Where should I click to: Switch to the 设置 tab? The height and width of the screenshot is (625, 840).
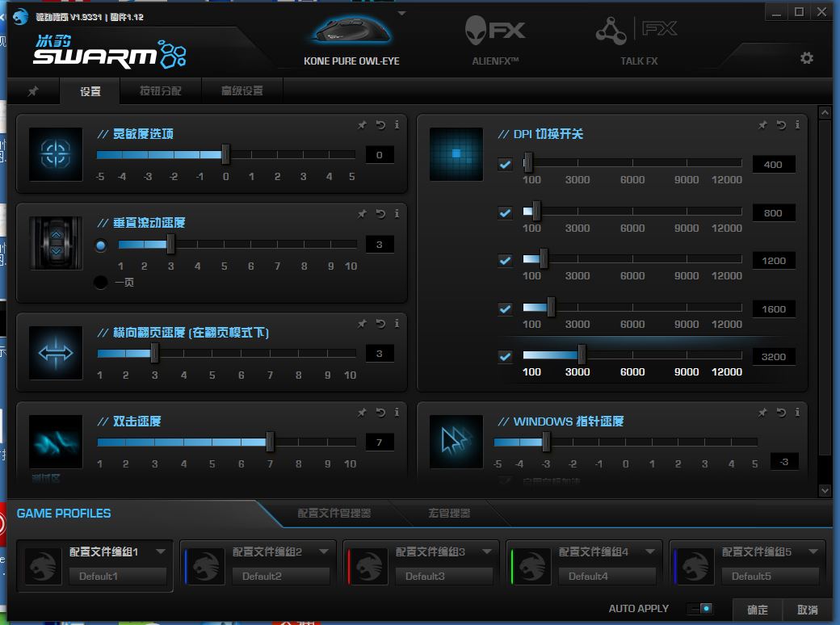90,91
